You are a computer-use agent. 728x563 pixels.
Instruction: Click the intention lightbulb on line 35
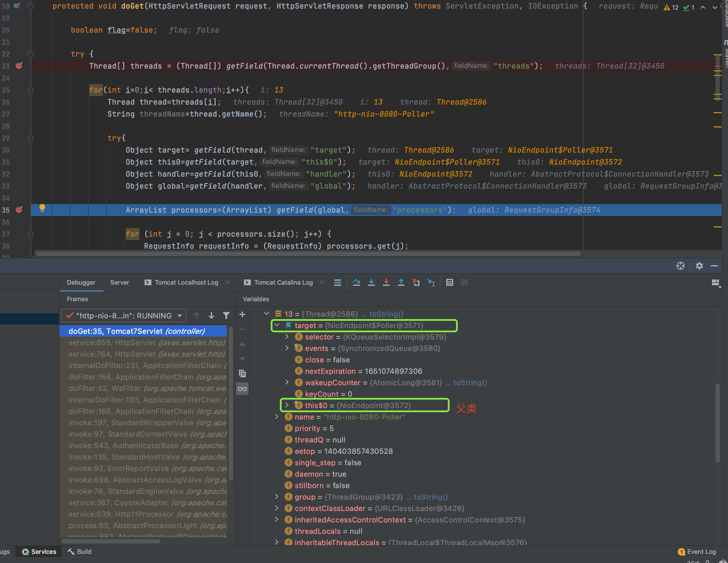42,208
